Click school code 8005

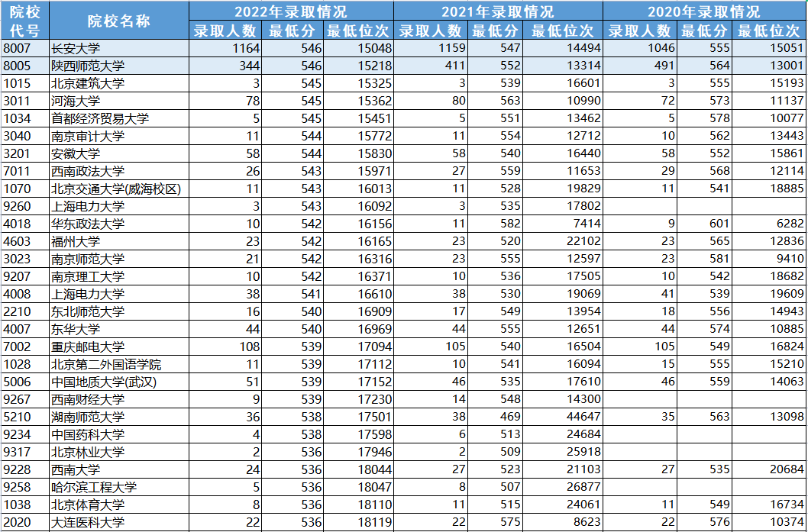[24, 66]
